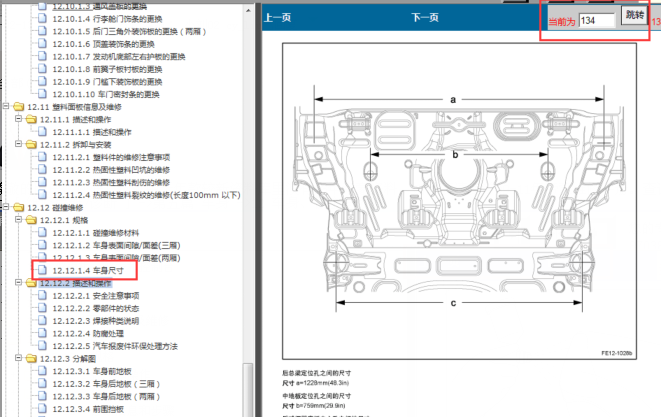Open 12.12.3.2 车身后地板（三厢）
Viewport: 661px width, 417px height.
point(106,384)
